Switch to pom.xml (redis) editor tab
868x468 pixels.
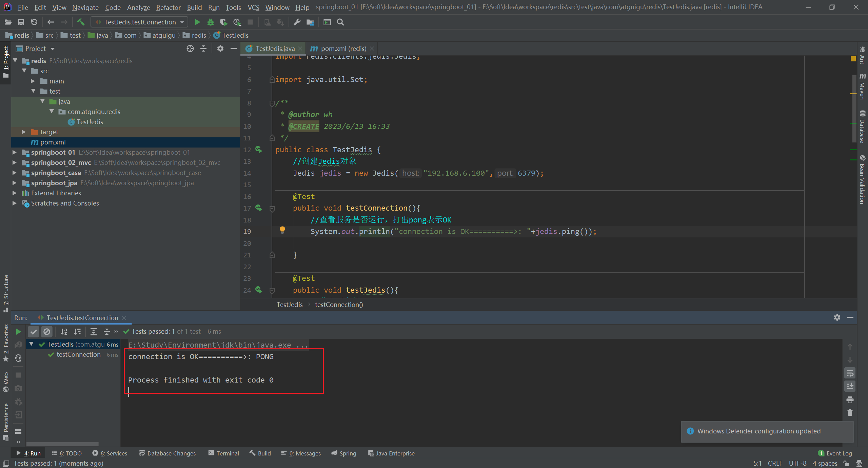coord(342,48)
